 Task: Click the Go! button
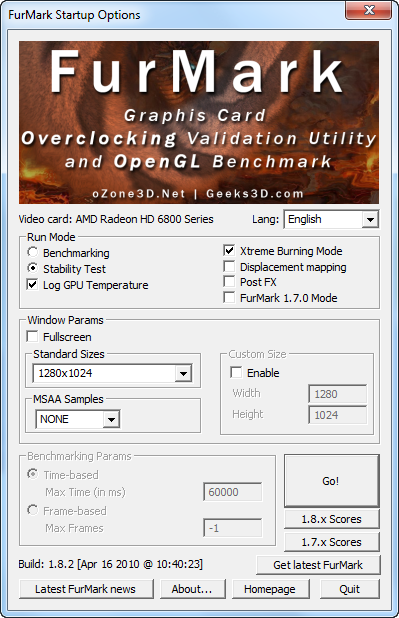pos(332,481)
